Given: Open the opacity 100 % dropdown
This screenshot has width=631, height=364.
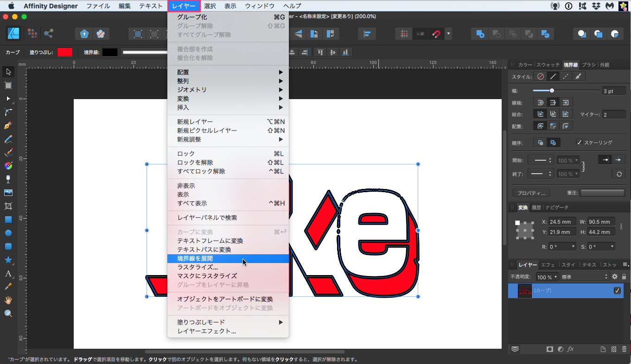Looking at the screenshot, I should (547, 277).
